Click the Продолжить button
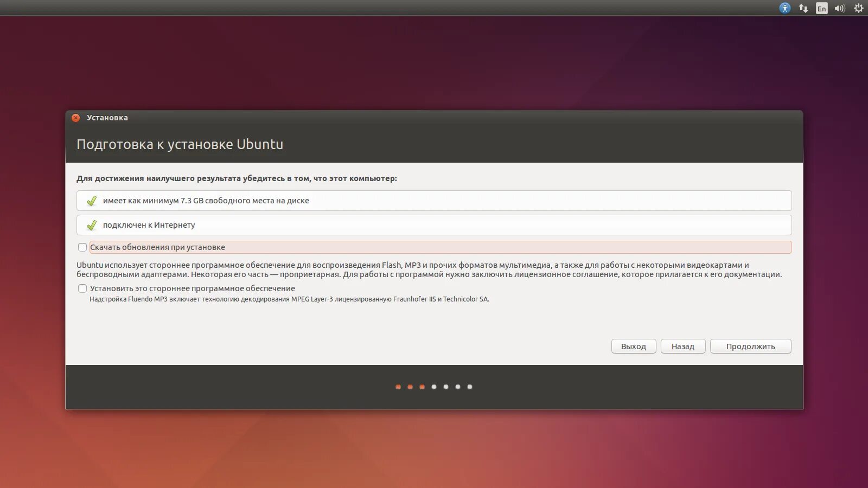 [751, 346]
